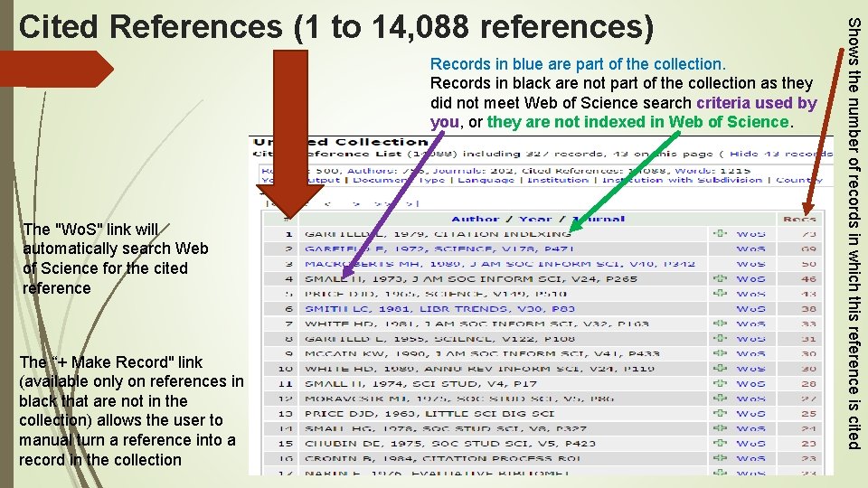Click Make Record plus icon for Price 1963
The height and width of the screenshot is (488, 868).
(x=721, y=413)
